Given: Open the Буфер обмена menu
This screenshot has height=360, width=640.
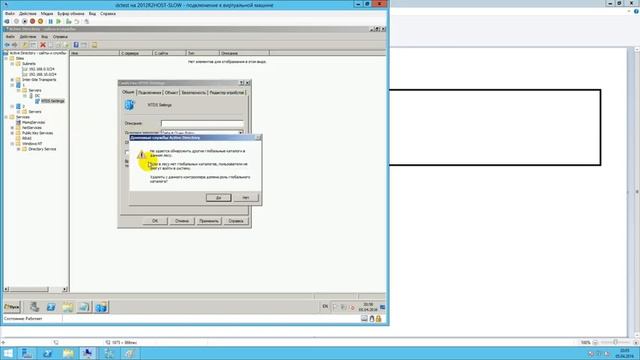Looking at the screenshot, I should 71,13.
